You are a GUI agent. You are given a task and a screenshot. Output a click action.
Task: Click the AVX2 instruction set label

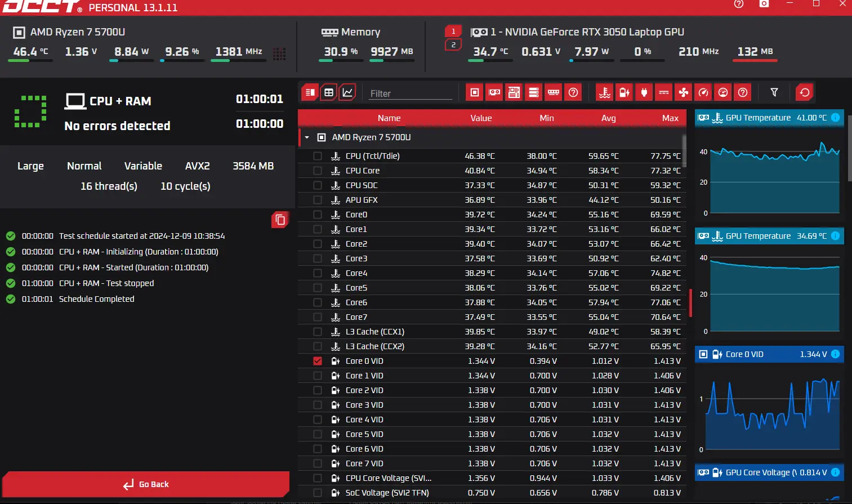pyautogui.click(x=198, y=166)
